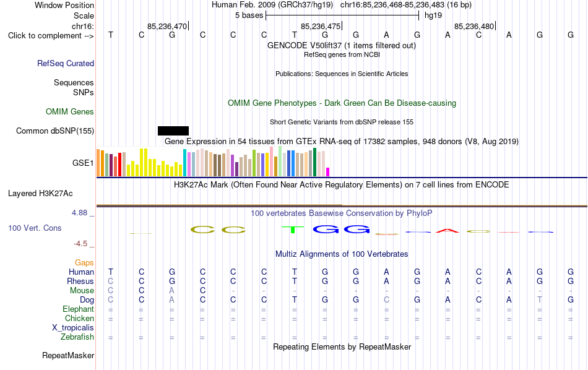Screen dimensions: 588x370
Task: Select the Common dbSNP(155) track label
Action: [55, 131]
